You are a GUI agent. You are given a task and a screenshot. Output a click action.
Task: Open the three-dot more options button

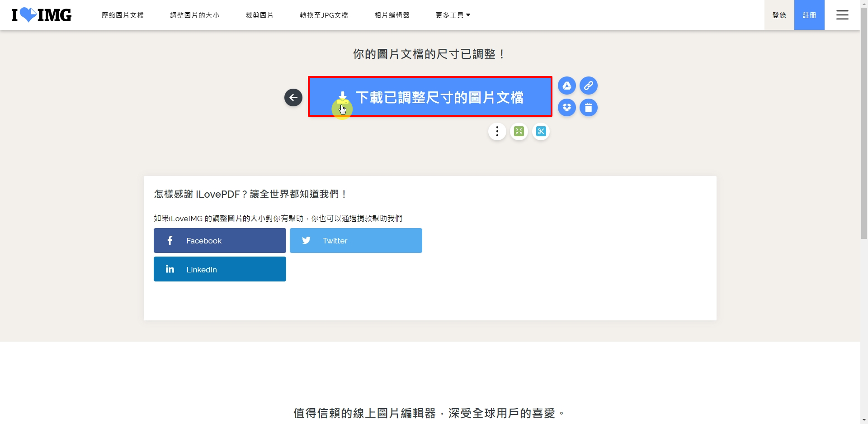[497, 132]
